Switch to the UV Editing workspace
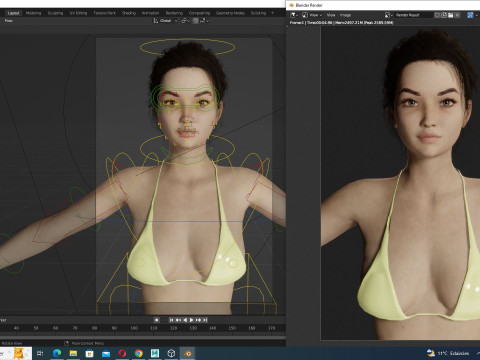480x360 pixels. [78, 13]
